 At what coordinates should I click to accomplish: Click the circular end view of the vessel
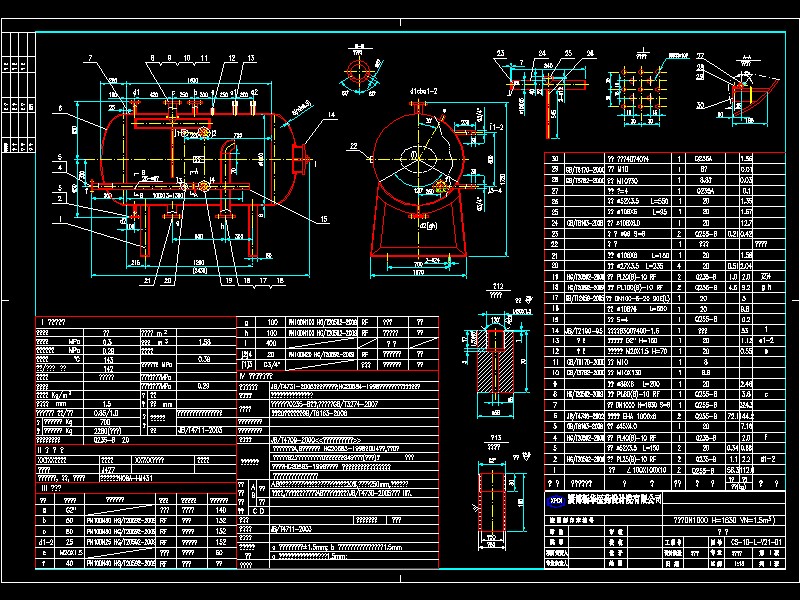point(420,160)
